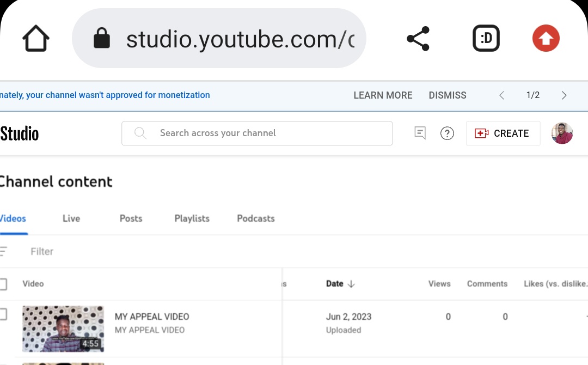The image size is (588, 365).
Task: Select the MY APPEAL VIDEO row checkbox
Action: 3,314
